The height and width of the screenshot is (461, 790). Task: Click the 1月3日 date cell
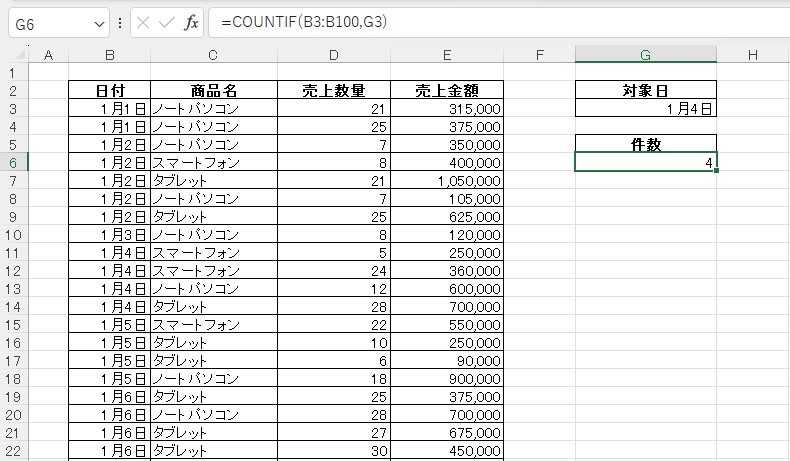[109, 235]
